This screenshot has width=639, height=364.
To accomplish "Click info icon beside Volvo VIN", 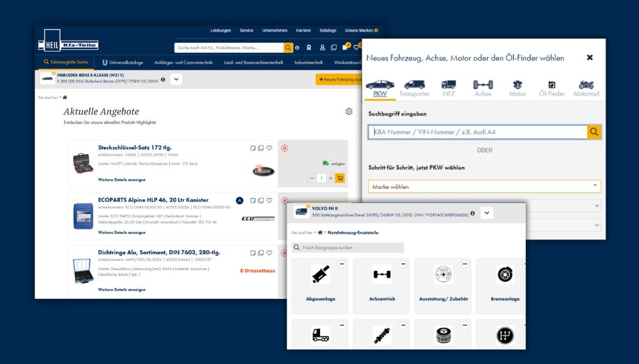I will (x=472, y=213).
